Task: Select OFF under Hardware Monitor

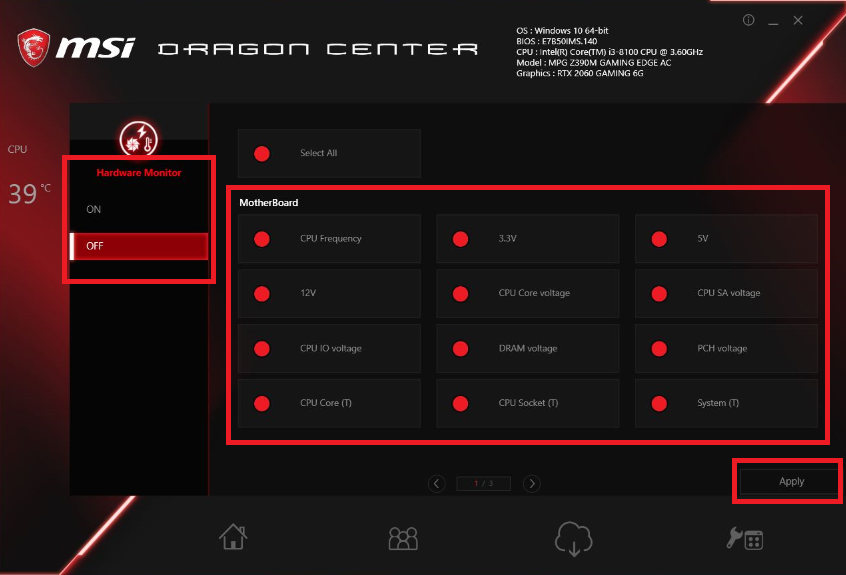Action: pyautogui.click(x=138, y=246)
